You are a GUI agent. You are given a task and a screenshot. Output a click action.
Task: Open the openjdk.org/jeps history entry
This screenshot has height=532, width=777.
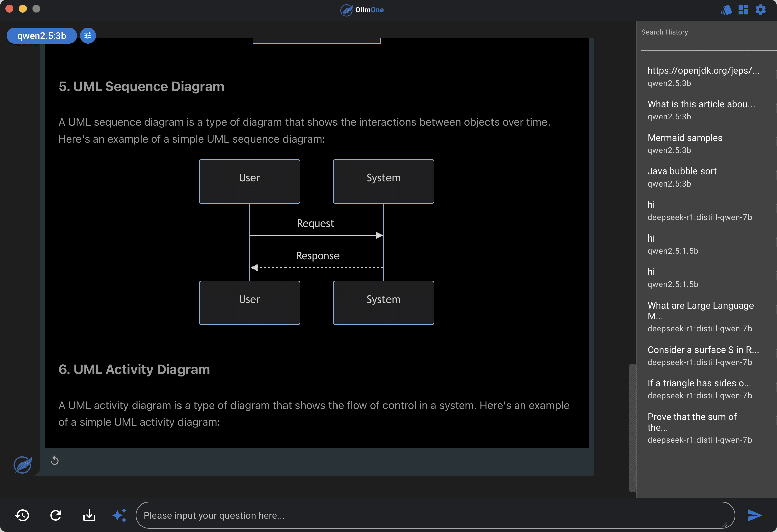point(703,70)
